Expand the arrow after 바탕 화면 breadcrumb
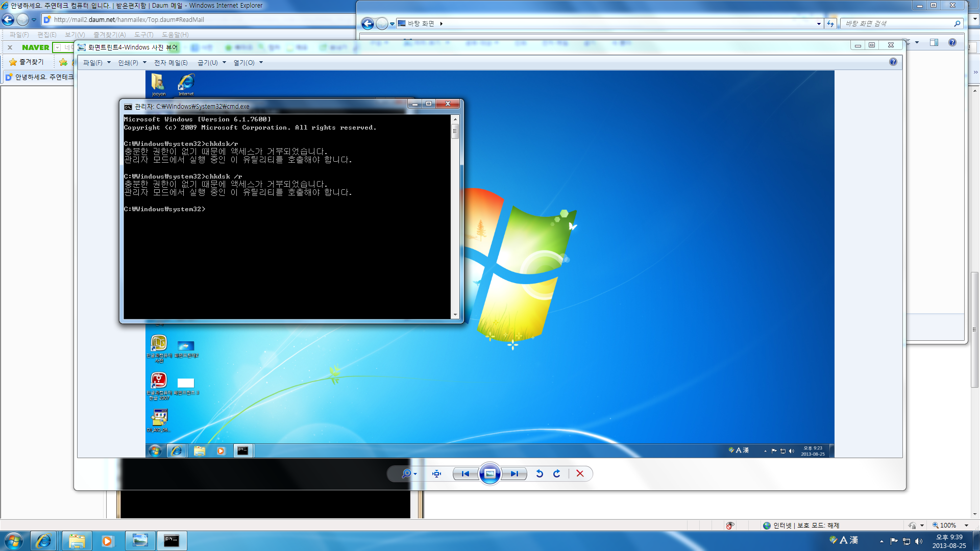This screenshot has width=980, height=551. point(442,23)
